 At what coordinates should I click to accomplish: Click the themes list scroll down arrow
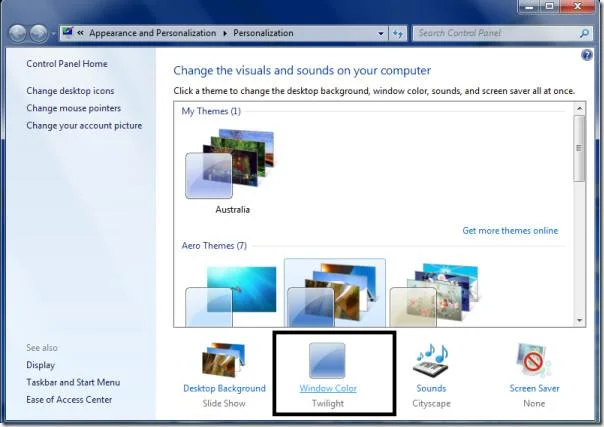pyautogui.click(x=579, y=320)
